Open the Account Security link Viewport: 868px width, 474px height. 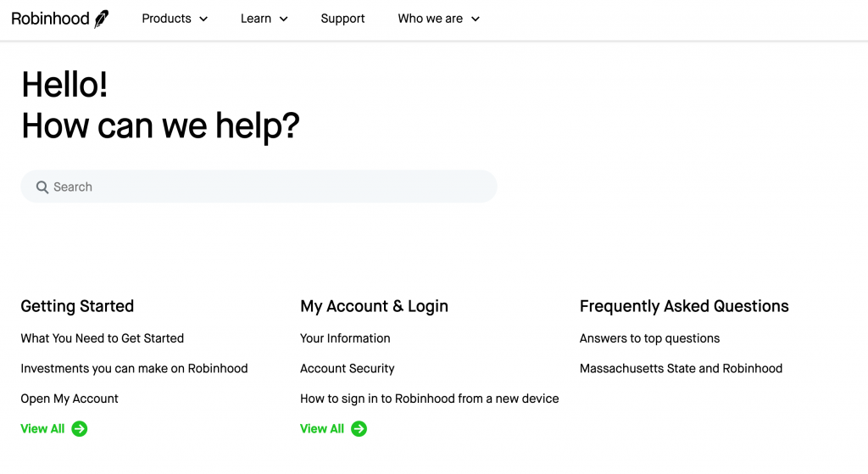click(347, 368)
